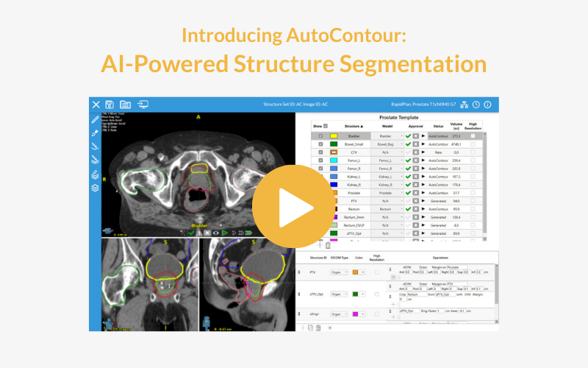
Task: Click run arrow for Rectum row
Action: pyautogui.click(x=423, y=209)
